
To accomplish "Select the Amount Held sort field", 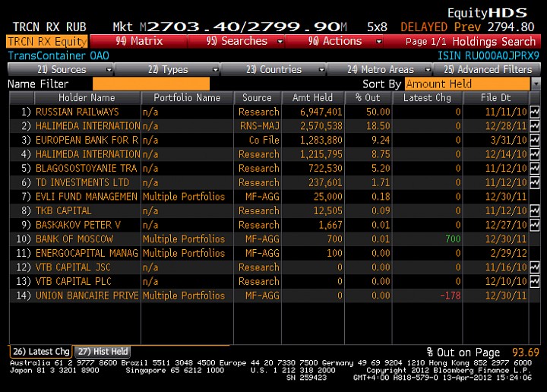I will [467, 84].
